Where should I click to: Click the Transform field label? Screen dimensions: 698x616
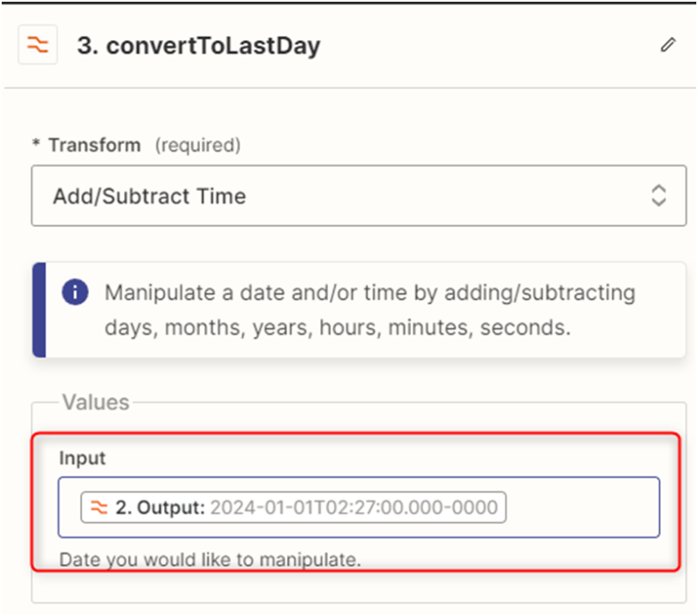click(x=94, y=145)
